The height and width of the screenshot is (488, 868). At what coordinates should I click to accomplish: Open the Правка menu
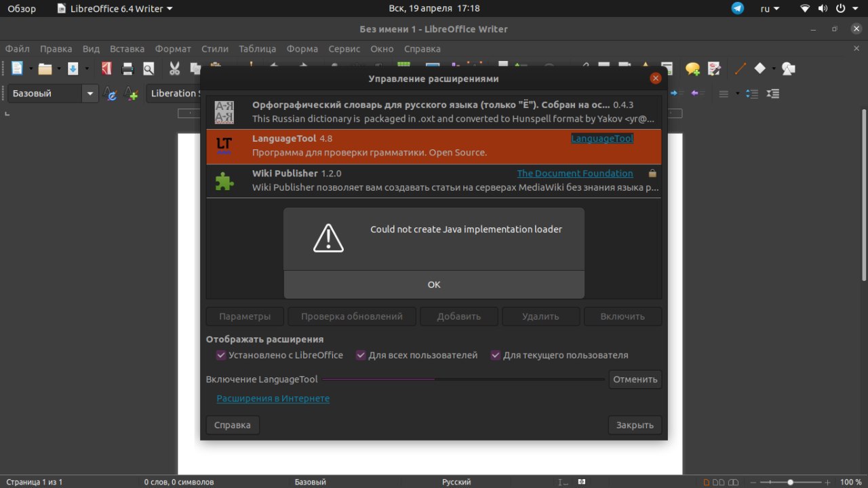click(x=56, y=49)
